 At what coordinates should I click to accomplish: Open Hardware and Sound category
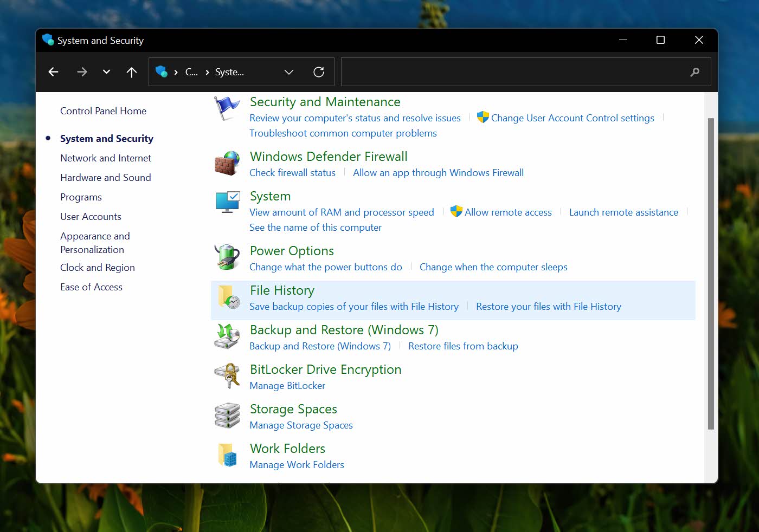[x=106, y=178]
